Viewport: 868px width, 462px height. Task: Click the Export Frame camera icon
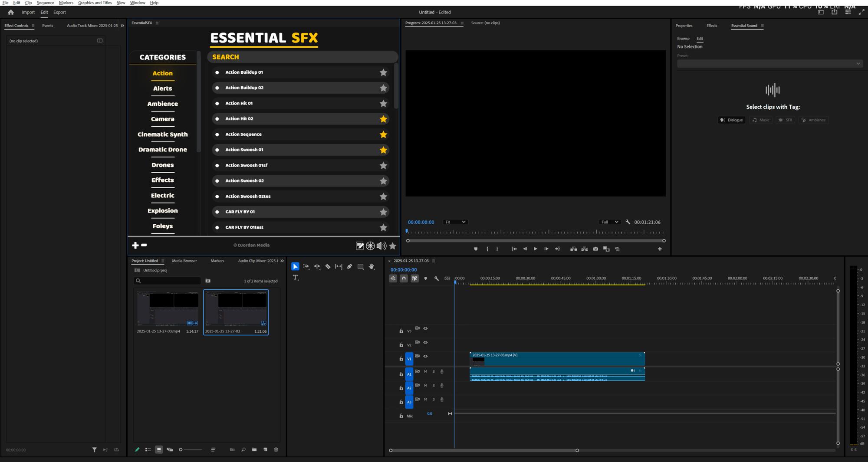coord(595,249)
